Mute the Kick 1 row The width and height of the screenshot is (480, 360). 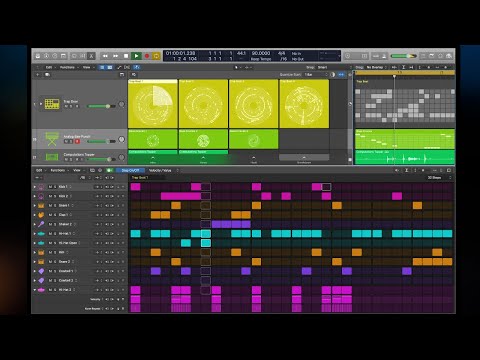pyautogui.click(x=50, y=187)
